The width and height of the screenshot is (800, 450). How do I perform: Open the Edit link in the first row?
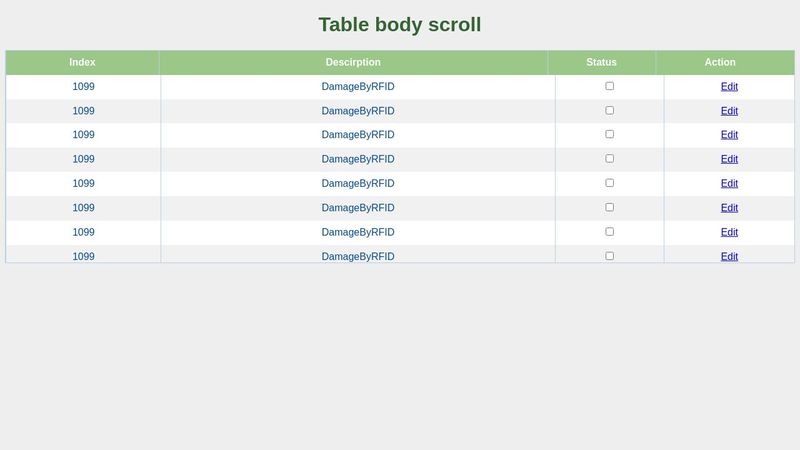click(729, 87)
